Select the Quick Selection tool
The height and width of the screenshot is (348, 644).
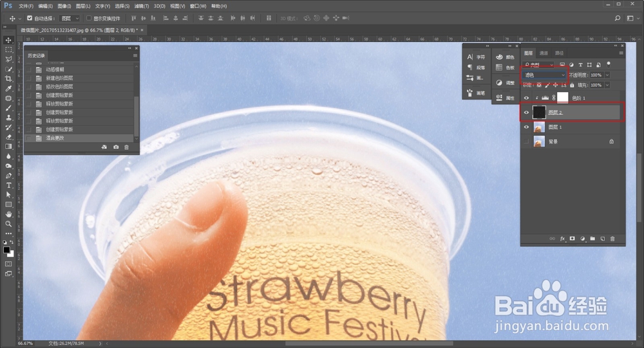click(8, 69)
